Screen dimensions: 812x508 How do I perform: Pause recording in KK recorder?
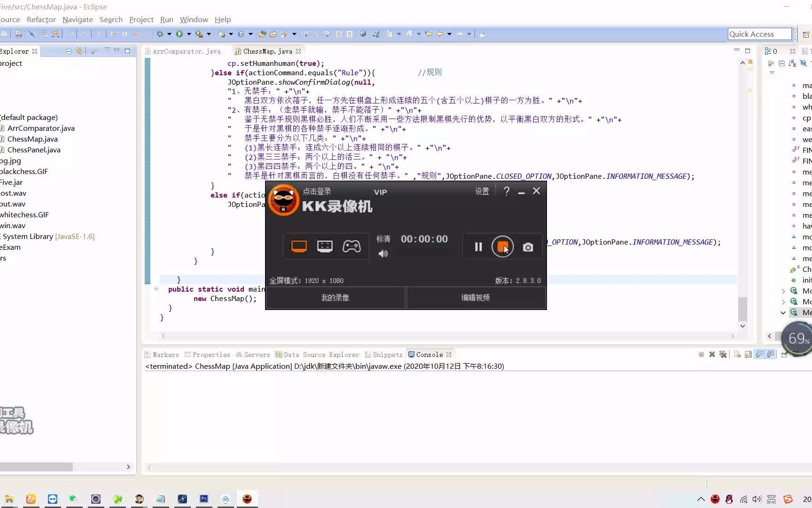478,246
